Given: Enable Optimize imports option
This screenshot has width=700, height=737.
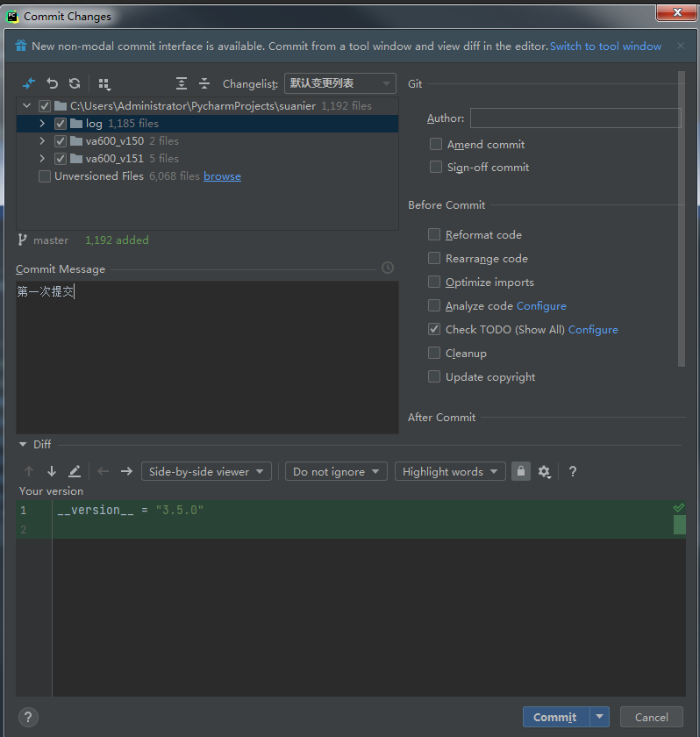Looking at the screenshot, I should 434,282.
